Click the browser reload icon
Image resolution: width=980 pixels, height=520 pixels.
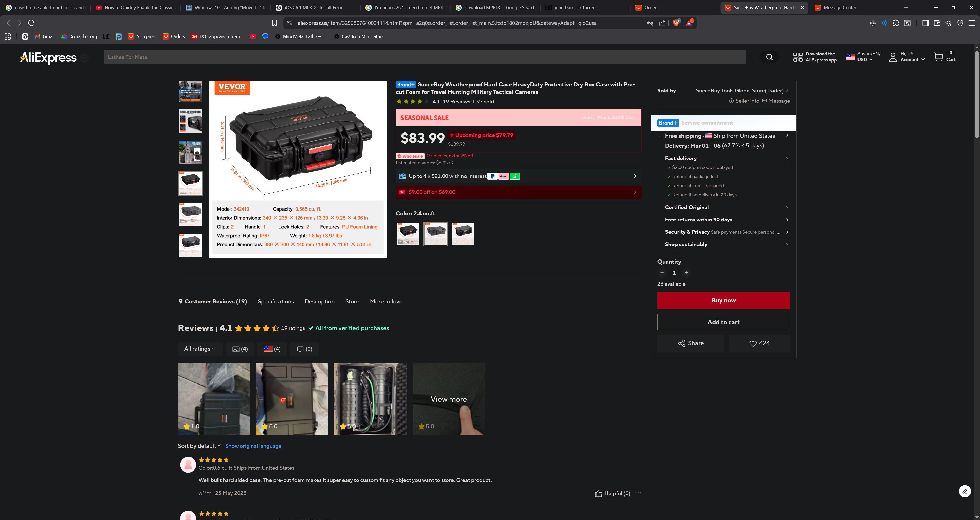tap(32, 23)
